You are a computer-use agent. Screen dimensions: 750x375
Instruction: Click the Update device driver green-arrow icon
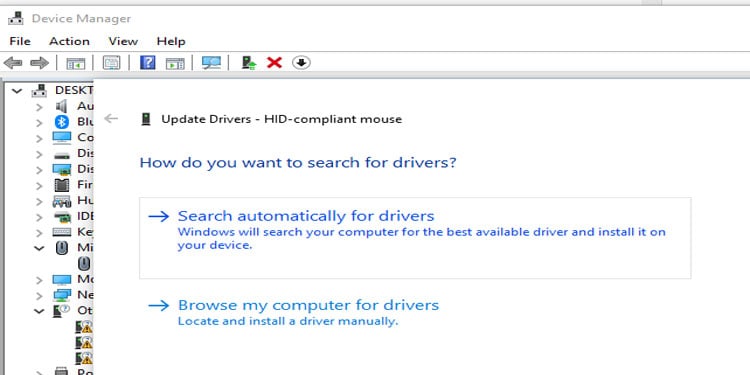pyautogui.click(x=249, y=63)
